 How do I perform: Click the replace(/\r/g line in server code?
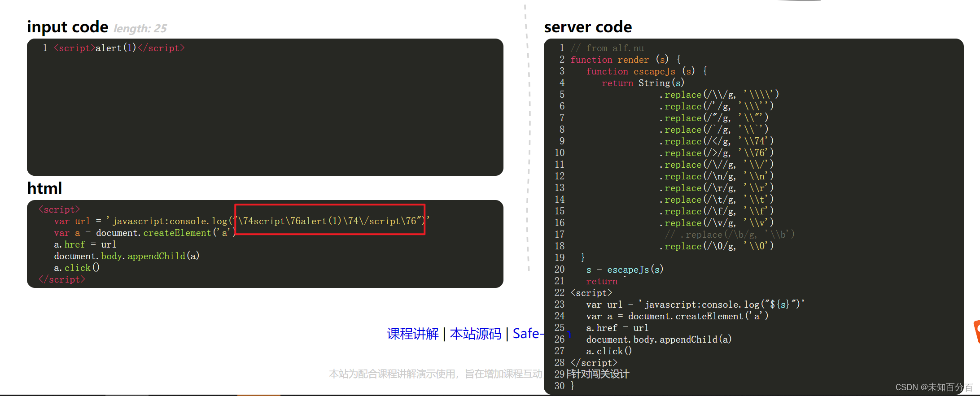pos(716,188)
